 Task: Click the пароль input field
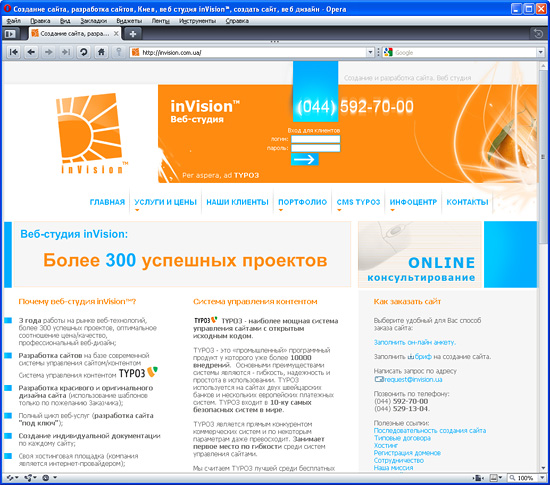tap(315, 148)
